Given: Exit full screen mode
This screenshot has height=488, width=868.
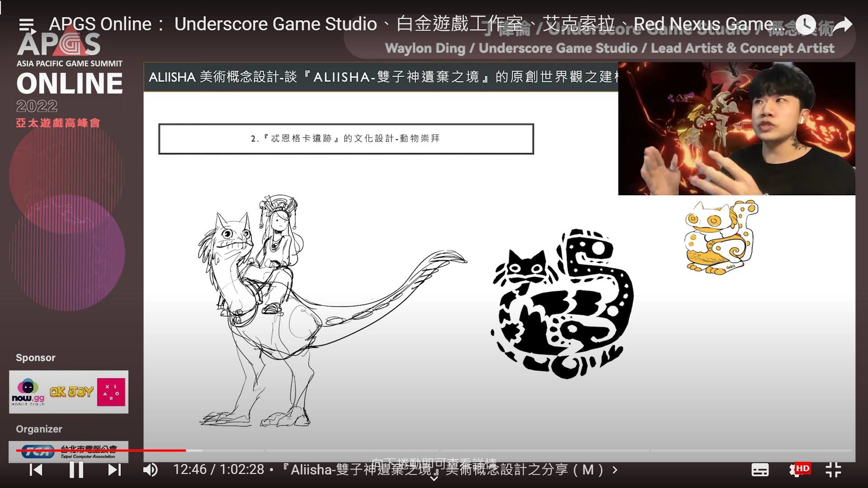Looking at the screenshot, I should [833, 470].
